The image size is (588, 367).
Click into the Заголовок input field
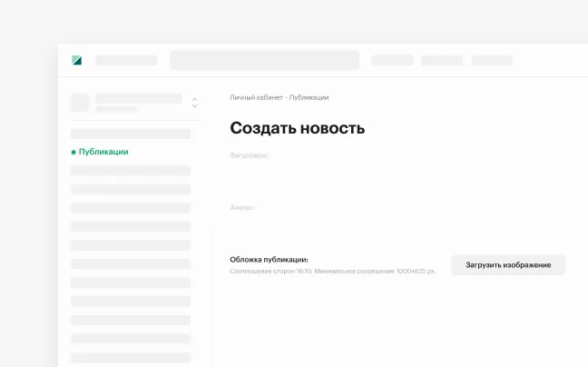(x=250, y=155)
